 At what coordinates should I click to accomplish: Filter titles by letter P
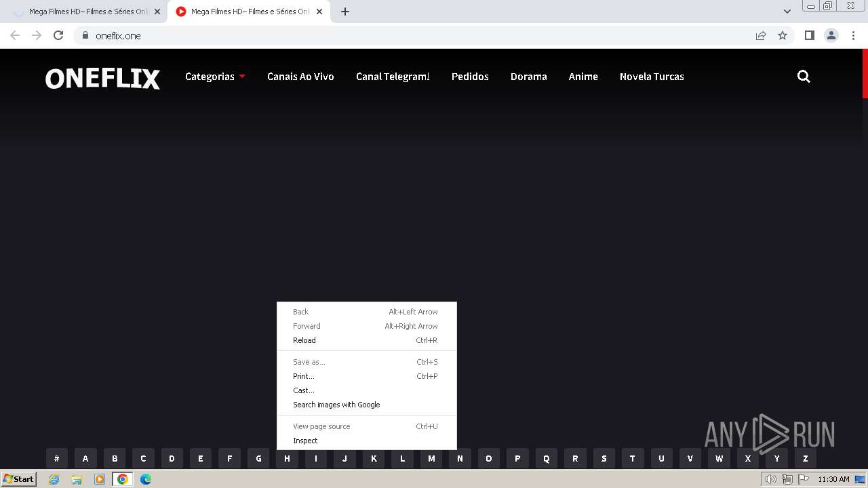tap(517, 458)
